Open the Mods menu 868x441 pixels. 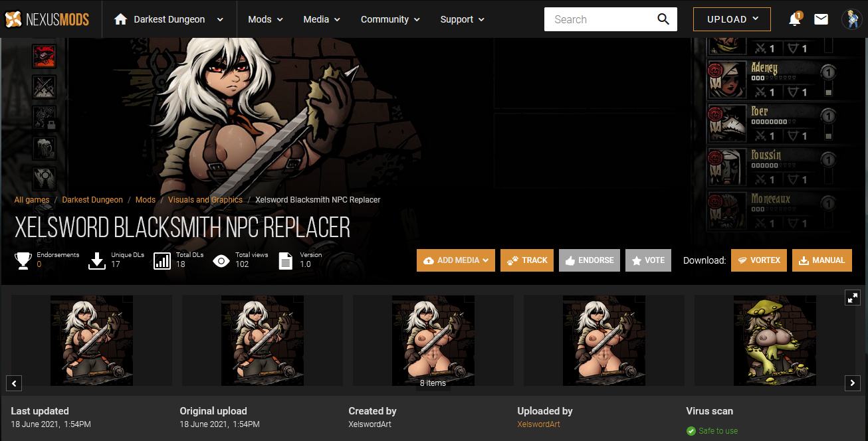[x=265, y=19]
